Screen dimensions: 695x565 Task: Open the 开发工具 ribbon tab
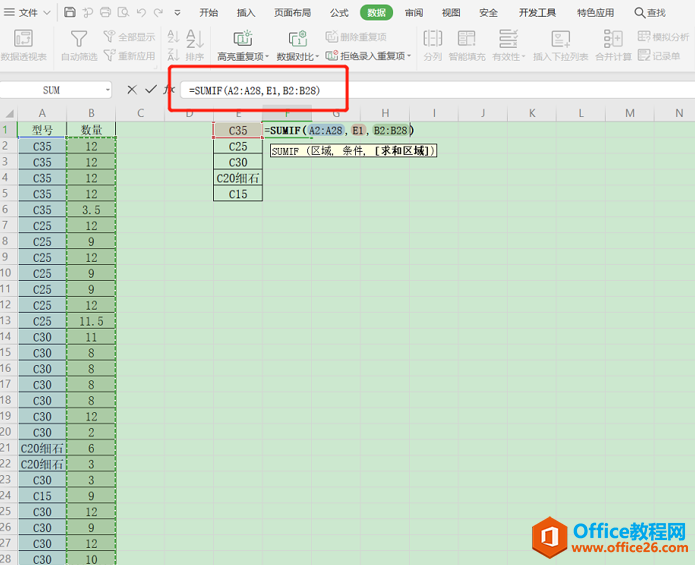tap(537, 12)
